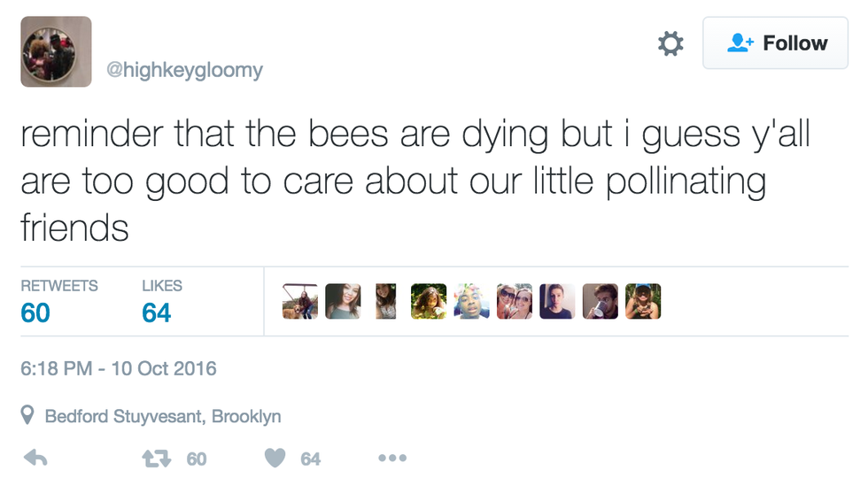Click the seventh liker avatar thumbnail
This screenshot has height=486, width=868.
(557, 301)
